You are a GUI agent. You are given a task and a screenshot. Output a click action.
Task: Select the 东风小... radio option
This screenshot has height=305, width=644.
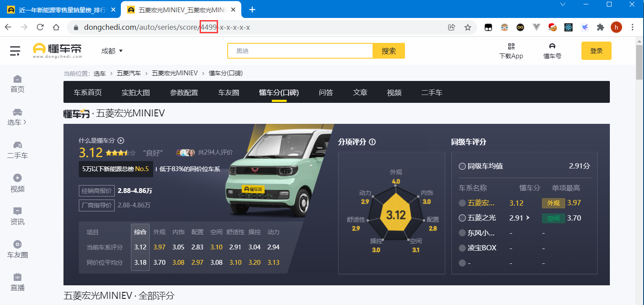pos(462,233)
